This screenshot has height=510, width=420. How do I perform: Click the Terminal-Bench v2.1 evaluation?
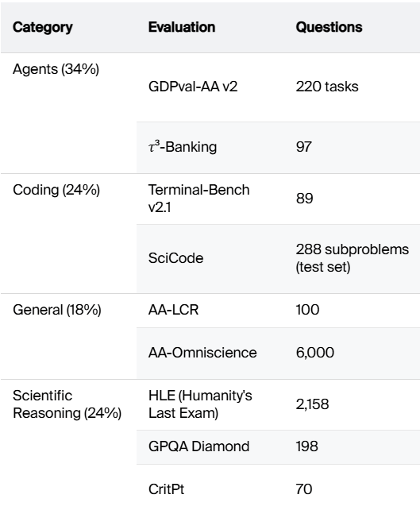[198, 199]
